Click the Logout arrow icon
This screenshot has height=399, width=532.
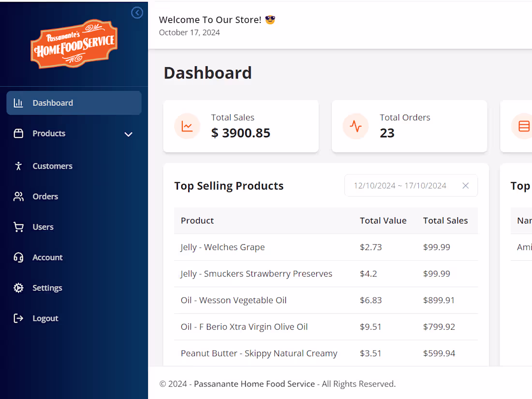pos(18,318)
